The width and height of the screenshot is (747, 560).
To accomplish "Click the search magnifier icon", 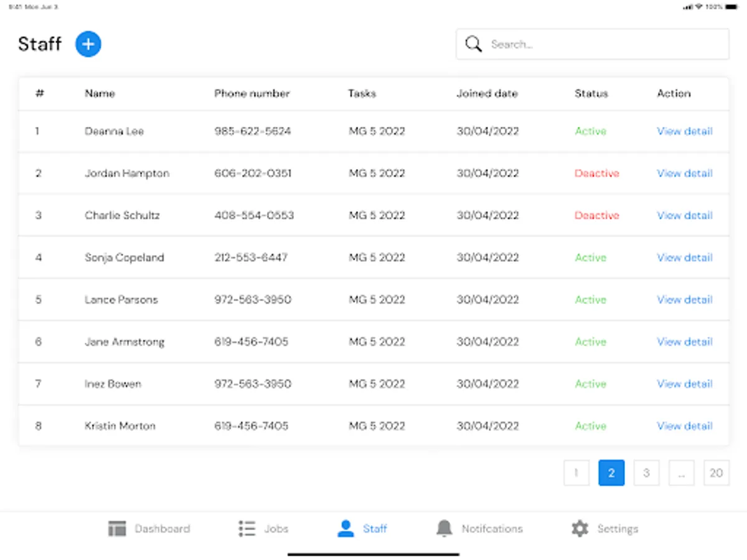I will coord(474,44).
